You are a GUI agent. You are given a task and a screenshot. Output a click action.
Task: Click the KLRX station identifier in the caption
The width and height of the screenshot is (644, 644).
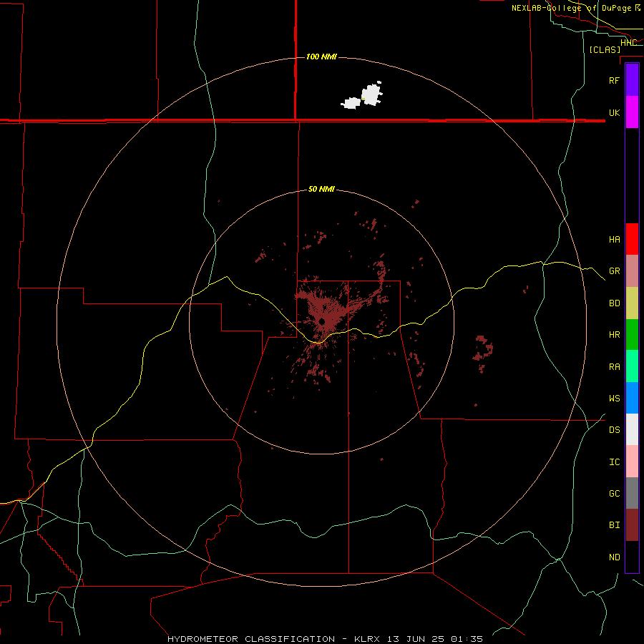[367, 639]
